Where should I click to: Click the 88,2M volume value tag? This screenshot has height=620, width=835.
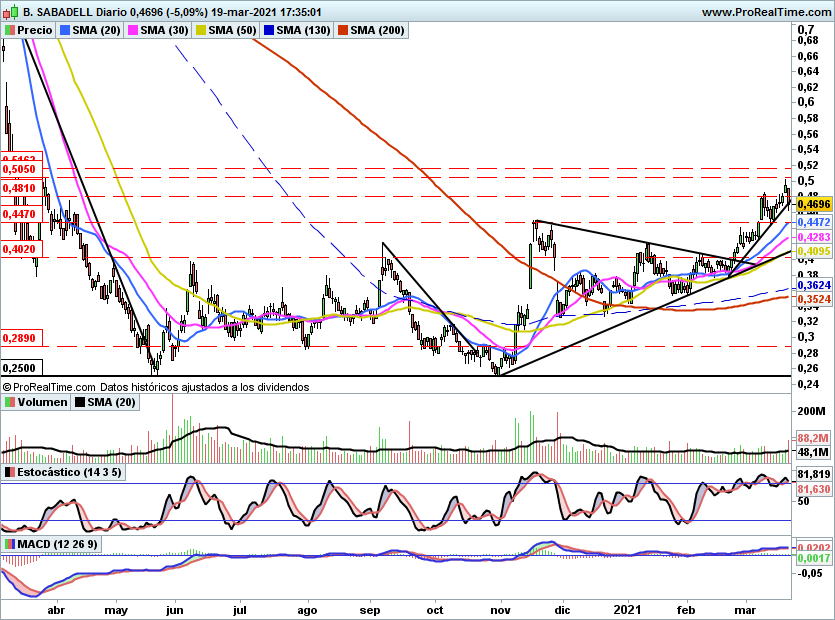coord(812,439)
